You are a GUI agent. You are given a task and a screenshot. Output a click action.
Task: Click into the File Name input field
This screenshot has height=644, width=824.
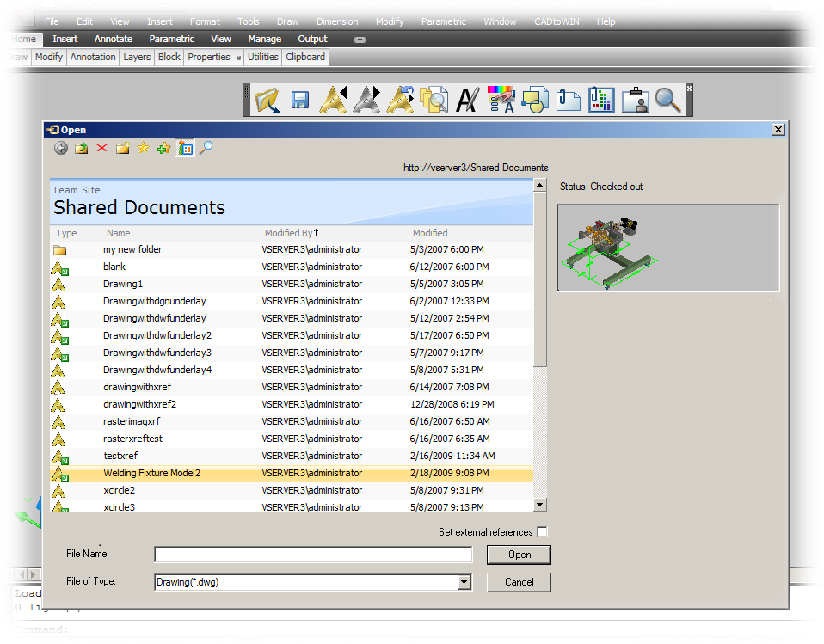[313, 555]
